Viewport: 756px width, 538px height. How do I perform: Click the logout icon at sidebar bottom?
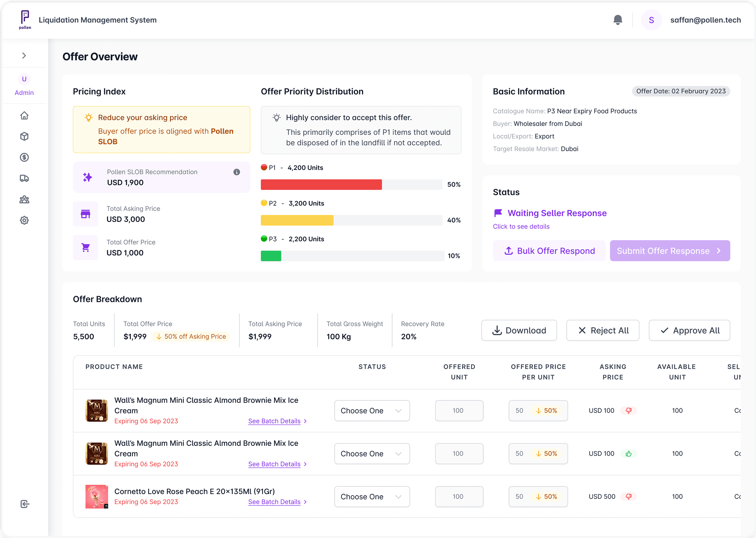coord(25,504)
